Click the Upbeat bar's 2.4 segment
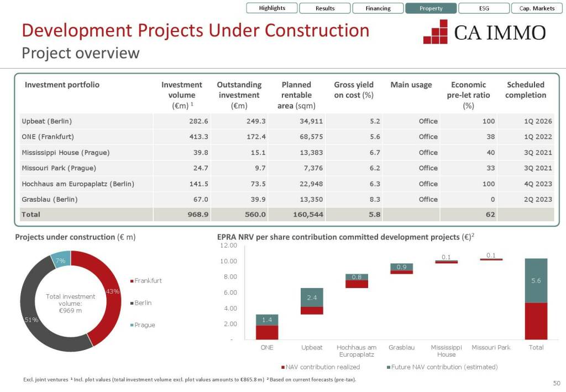This screenshot has height=392, width=566. (x=312, y=297)
